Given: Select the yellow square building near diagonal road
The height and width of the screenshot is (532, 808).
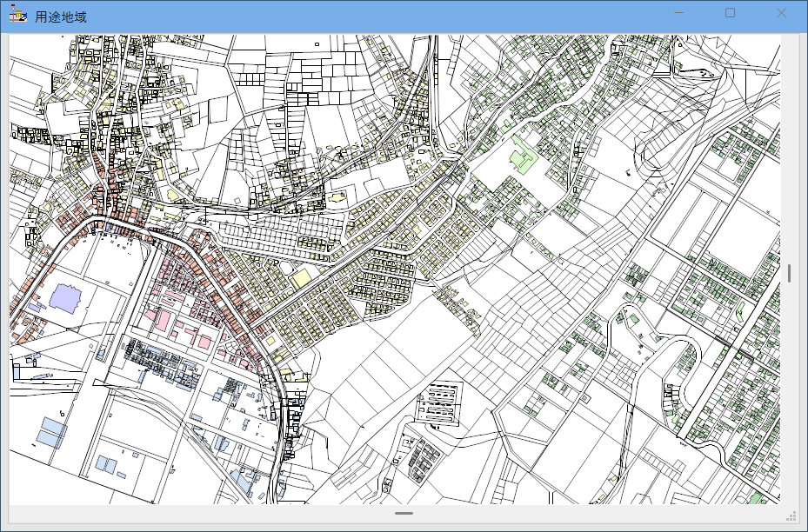Looking at the screenshot, I should click(301, 279).
